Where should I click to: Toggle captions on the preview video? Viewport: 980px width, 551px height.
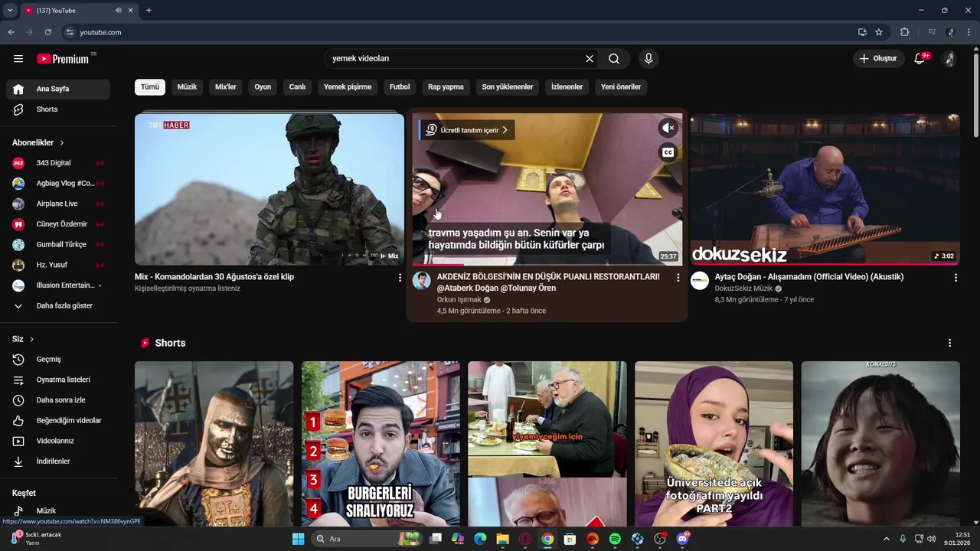(x=668, y=152)
